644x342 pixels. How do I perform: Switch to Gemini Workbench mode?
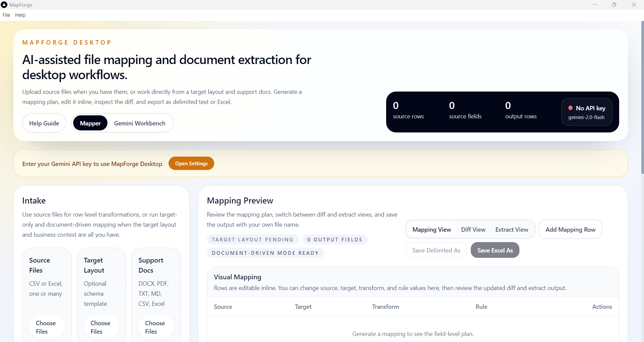click(x=140, y=123)
